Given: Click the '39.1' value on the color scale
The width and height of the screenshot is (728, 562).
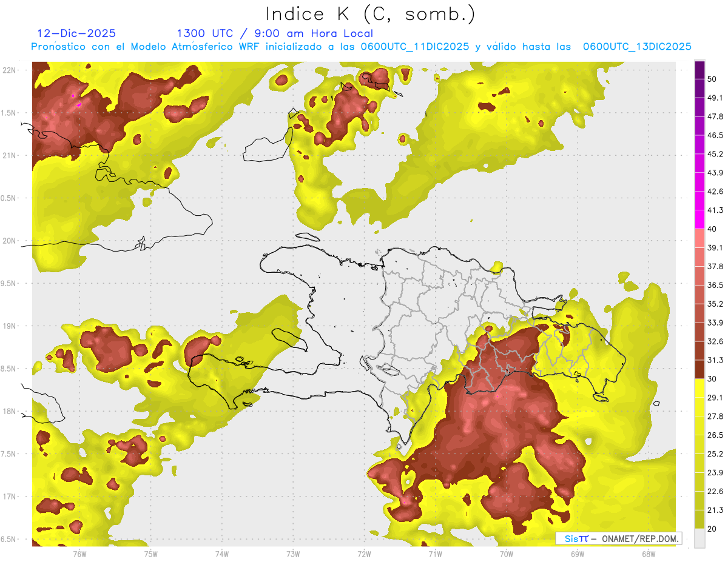Looking at the screenshot, I should 715,248.
